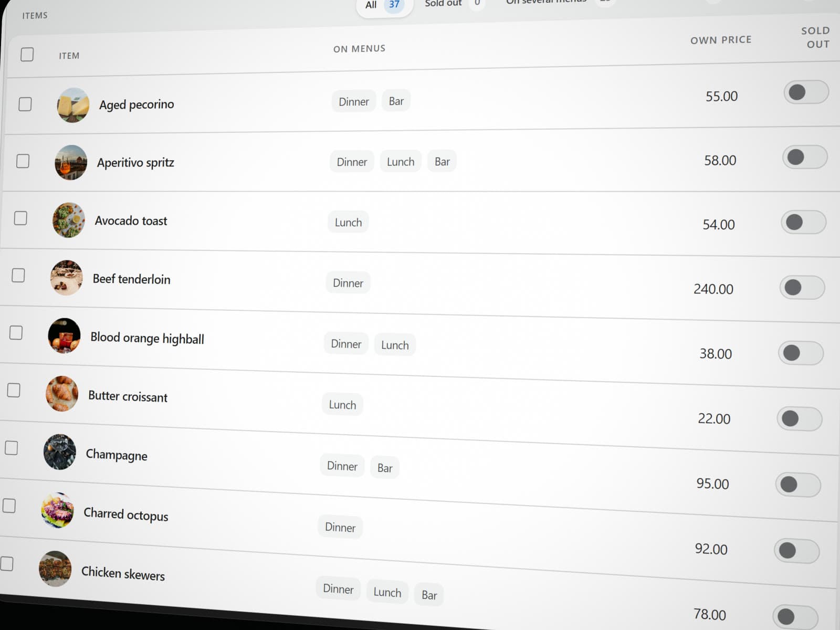840x630 pixels.
Task: Tick the select-all checkbox in the header
Action: (x=27, y=55)
